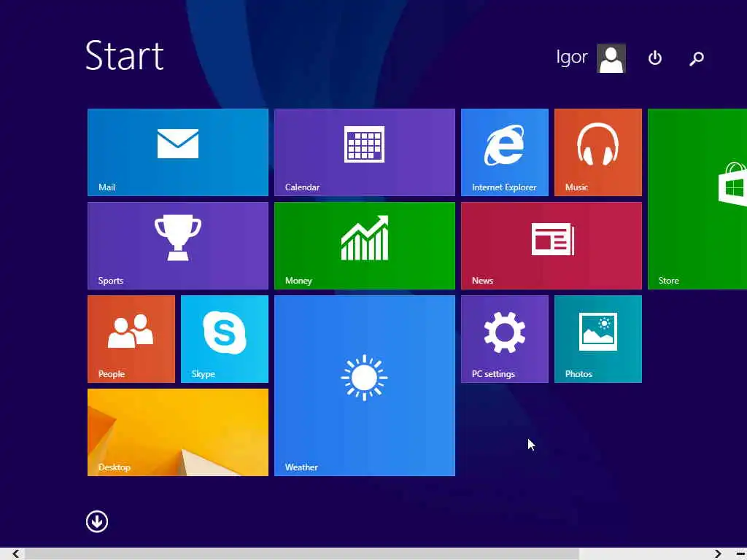Click the horizontal scrollbar left arrow
Screen dimensions: 747x560
pyautogui.click(x=15, y=554)
